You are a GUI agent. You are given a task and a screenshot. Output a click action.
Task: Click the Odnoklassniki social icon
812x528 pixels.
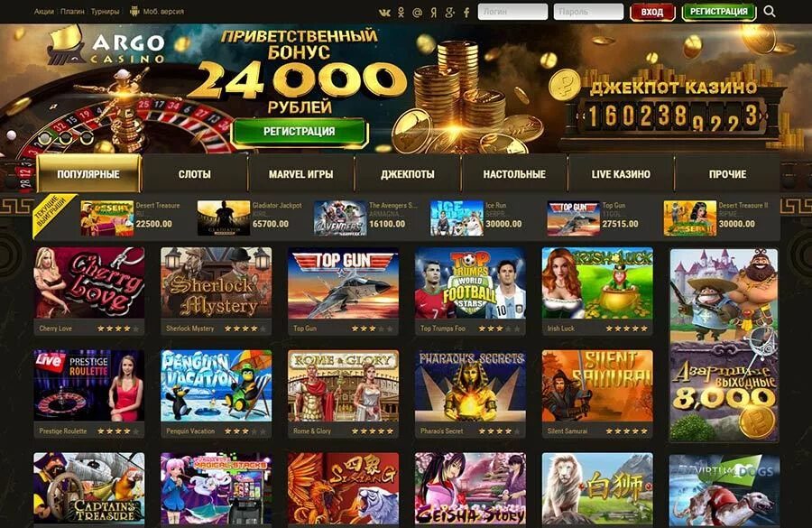[x=401, y=13]
